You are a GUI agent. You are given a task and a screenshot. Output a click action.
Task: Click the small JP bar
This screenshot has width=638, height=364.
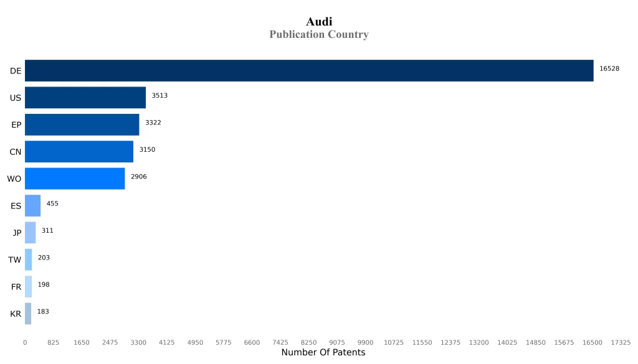click(x=30, y=232)
